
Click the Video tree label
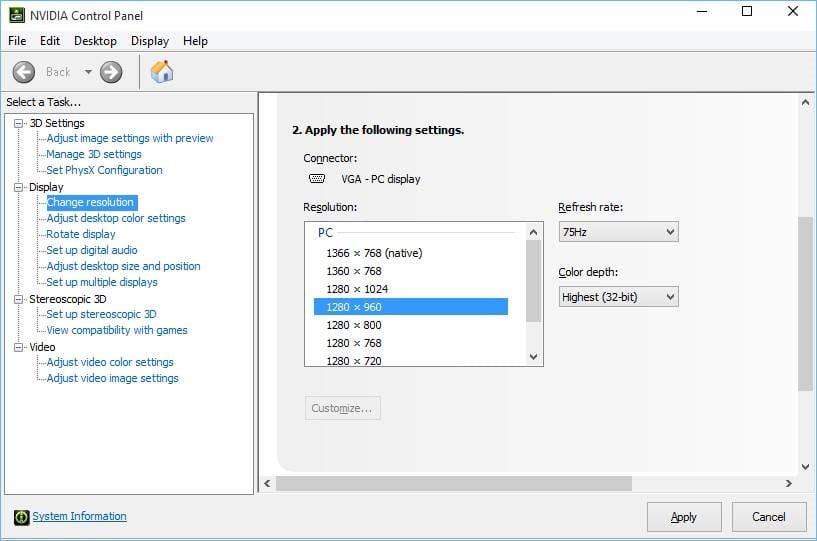pos(42,347)
